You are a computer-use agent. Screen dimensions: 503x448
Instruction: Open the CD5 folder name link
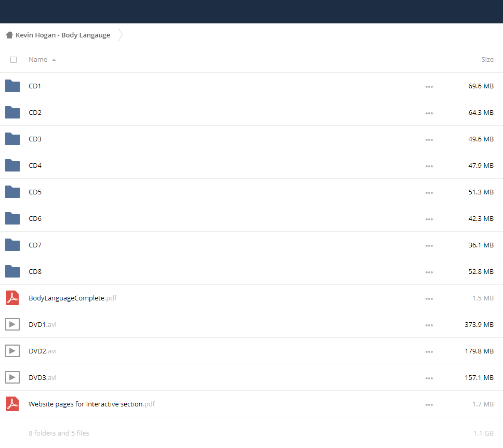[35, 192]
